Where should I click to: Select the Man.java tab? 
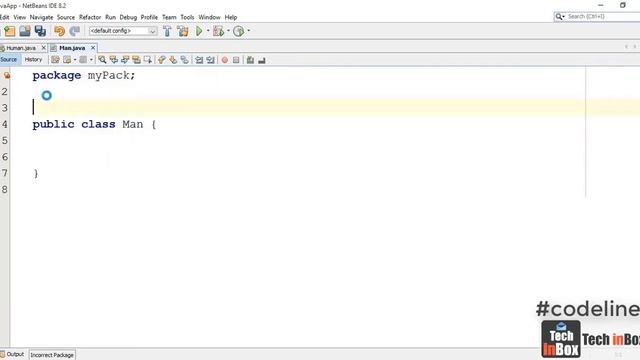click(x=72, y=48)
